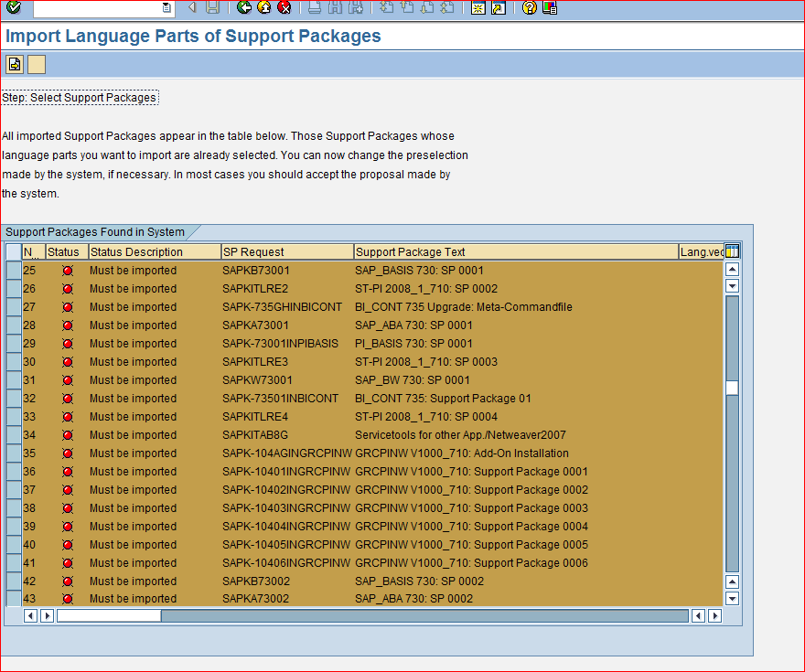
Task: Click the Status Description column header
Action: coord(155,251)
